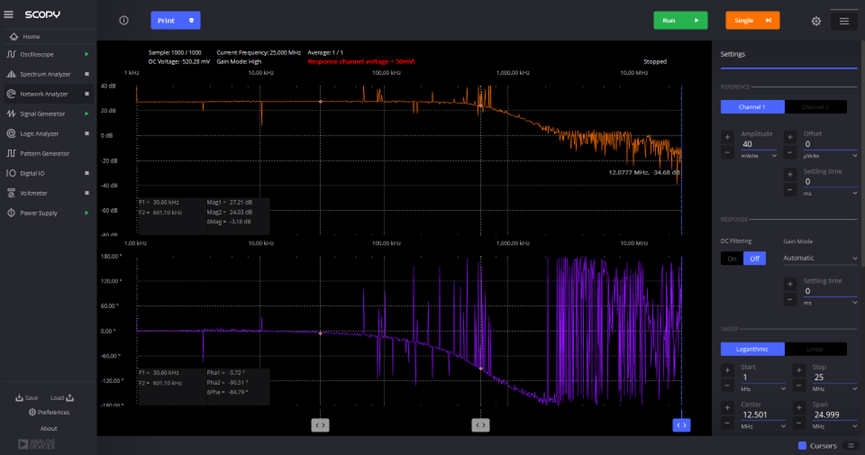Click the Load session button

(x=62, y=398)
